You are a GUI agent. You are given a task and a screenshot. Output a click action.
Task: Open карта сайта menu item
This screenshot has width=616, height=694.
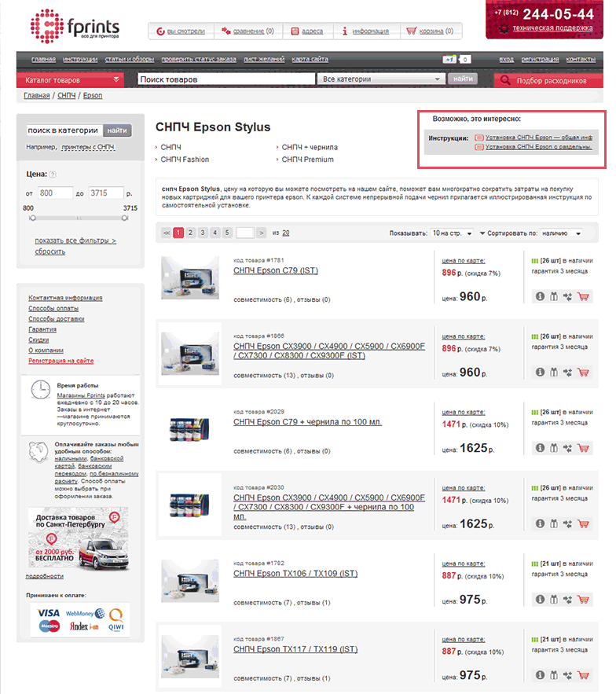(310, 59)
